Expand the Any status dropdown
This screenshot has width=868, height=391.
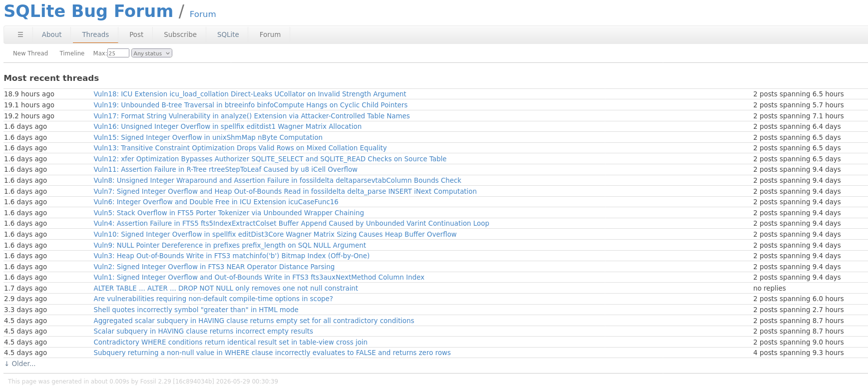coord(152,53)
